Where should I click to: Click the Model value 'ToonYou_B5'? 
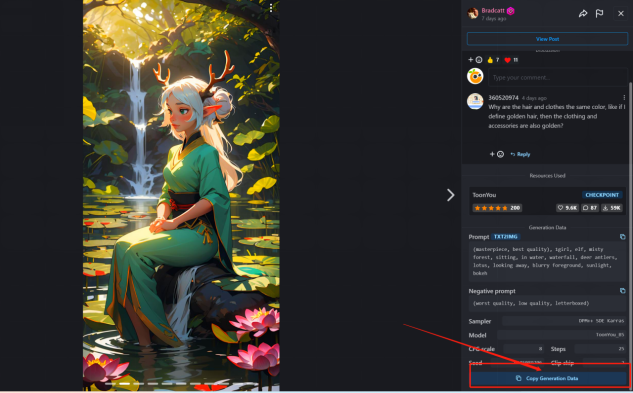pyautogui.click(x=610, y=335)
